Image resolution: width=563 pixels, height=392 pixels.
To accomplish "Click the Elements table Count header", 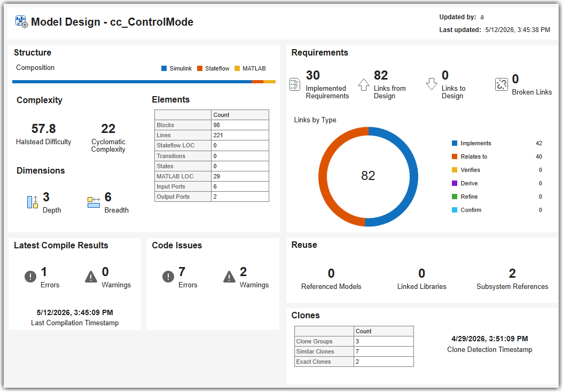I will tap(240, 115).
